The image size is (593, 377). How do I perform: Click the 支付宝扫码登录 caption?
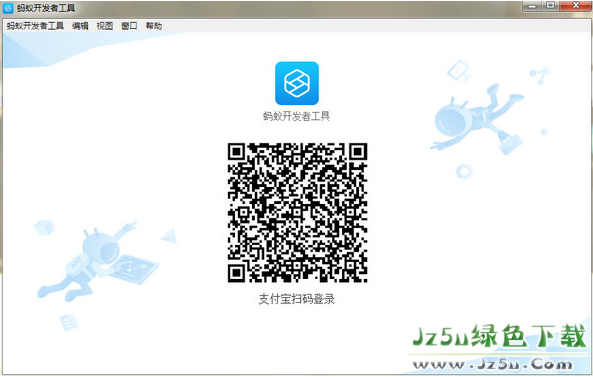(297, 299)
